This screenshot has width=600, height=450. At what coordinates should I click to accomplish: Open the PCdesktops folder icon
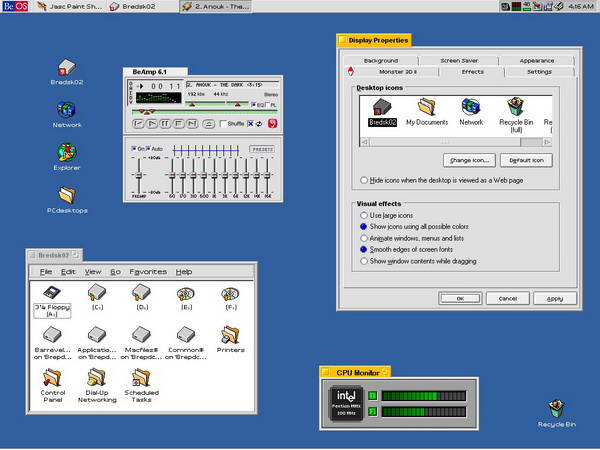coord(67,195)
